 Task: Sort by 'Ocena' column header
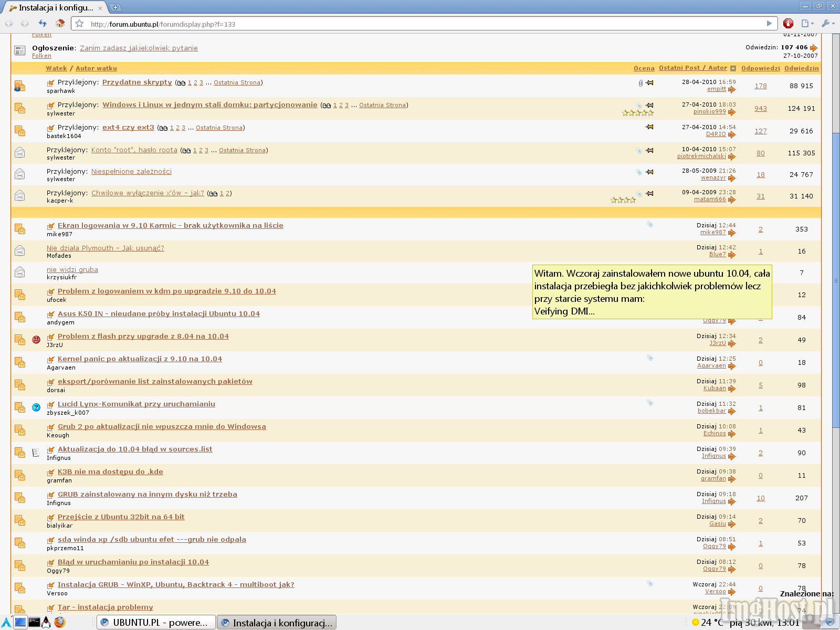[x=644, y=68]
